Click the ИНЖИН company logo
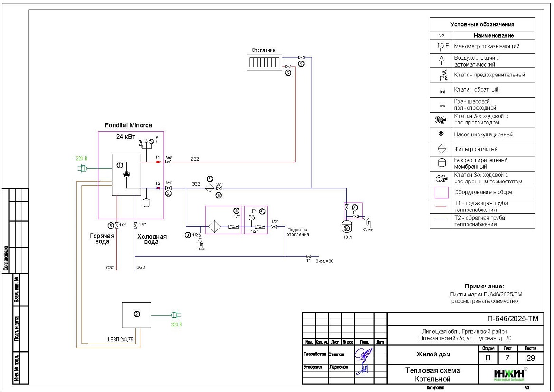Screen dimensions: 554x392 point(509,374)
